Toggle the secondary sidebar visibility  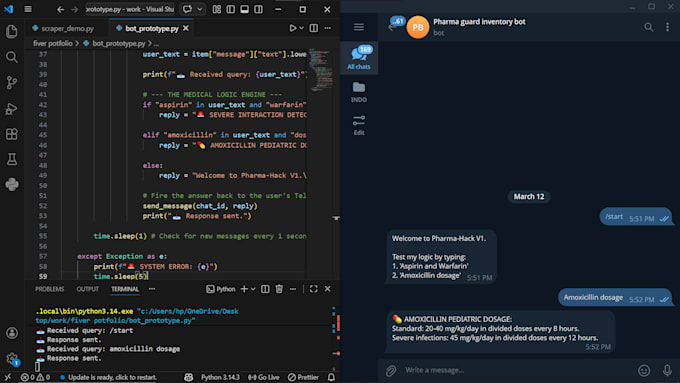tap(258, 9)
